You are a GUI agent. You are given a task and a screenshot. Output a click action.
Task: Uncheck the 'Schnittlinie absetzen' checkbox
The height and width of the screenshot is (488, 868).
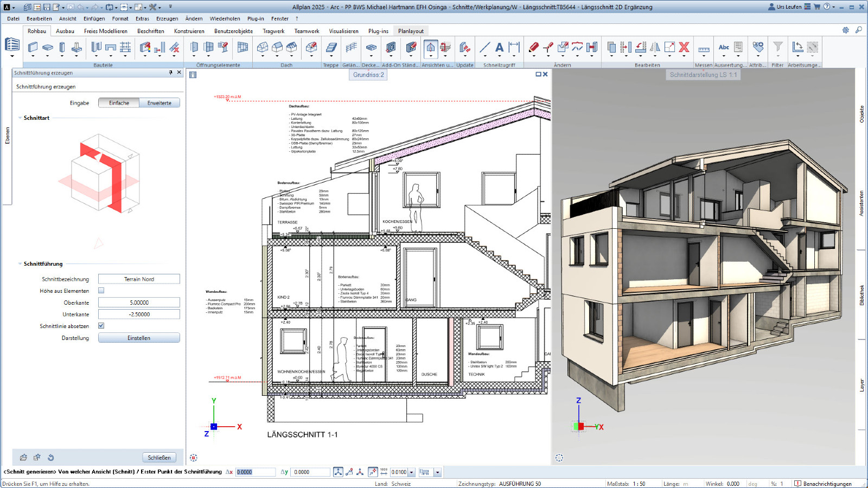[101, 326]
